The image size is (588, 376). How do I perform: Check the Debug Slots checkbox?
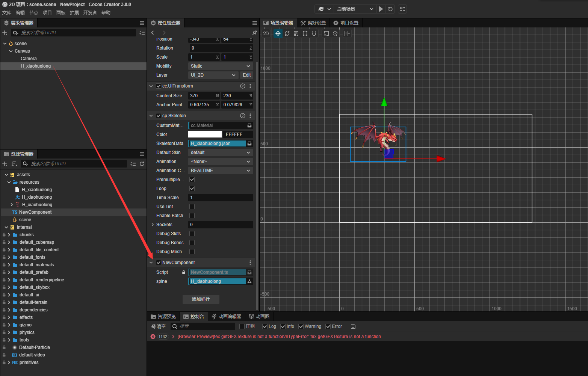[x=192, y=234]
